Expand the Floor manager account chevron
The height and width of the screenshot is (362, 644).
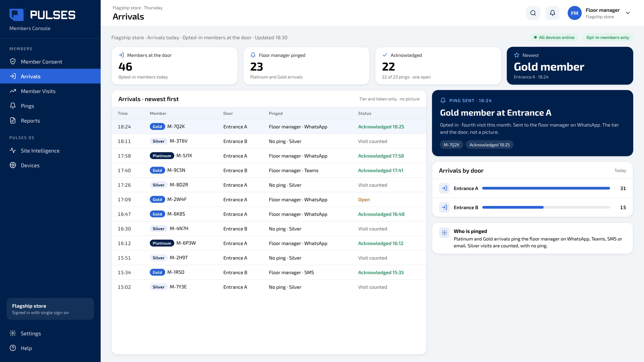coord(628,13)
